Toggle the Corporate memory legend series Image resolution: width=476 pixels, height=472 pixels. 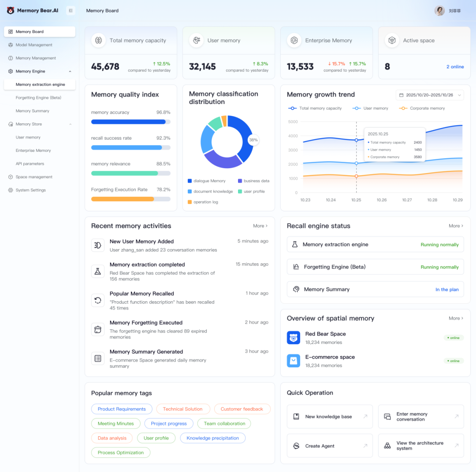422,108
